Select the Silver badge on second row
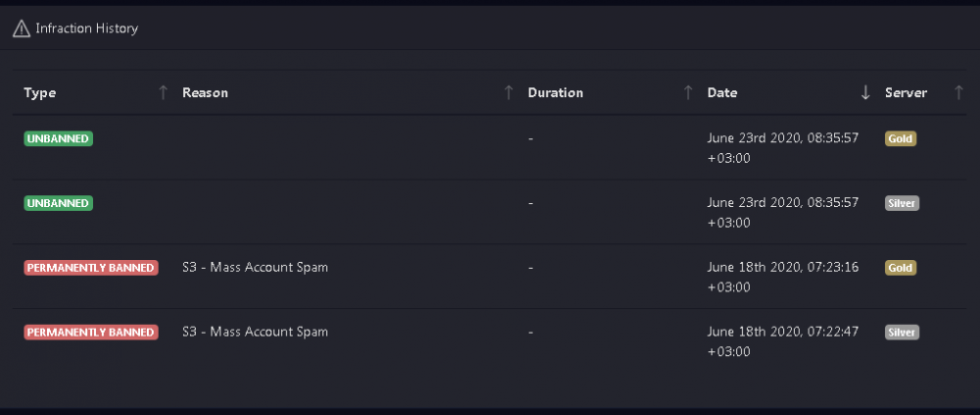This screenshot has height=415, width=980. point(902,203)
